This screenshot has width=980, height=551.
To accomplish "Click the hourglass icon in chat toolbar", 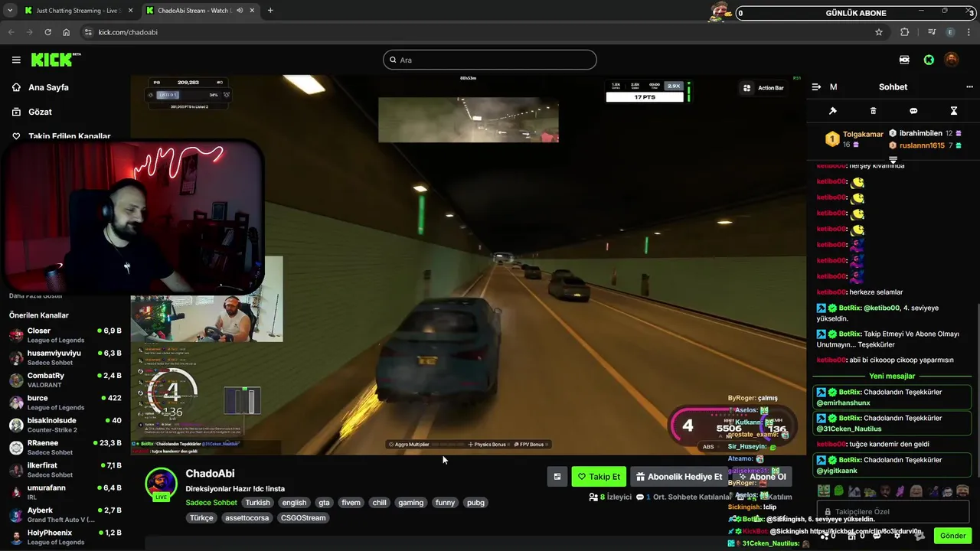I will (954, 111).
